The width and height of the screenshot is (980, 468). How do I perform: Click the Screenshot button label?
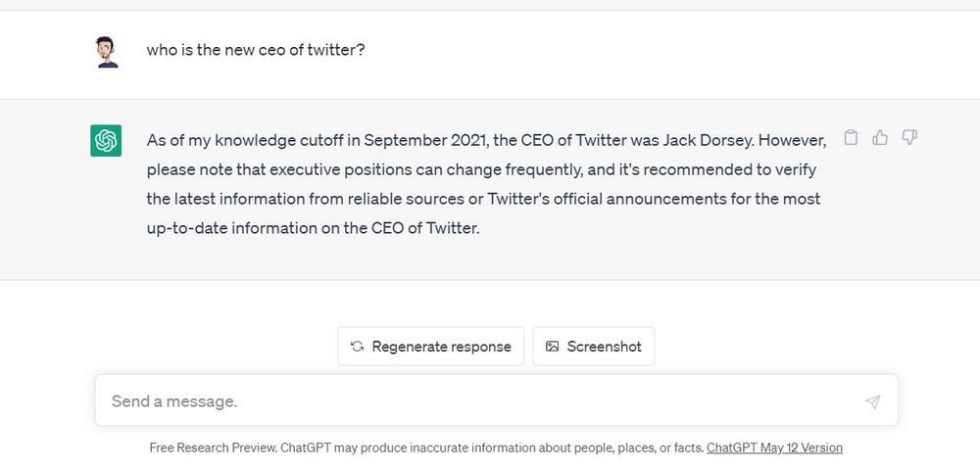[x=604, y=347]
